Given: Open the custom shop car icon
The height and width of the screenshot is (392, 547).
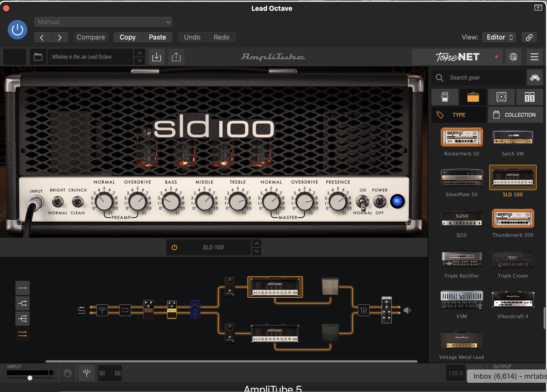Looking at the screenshot, I should pos(535,77).
